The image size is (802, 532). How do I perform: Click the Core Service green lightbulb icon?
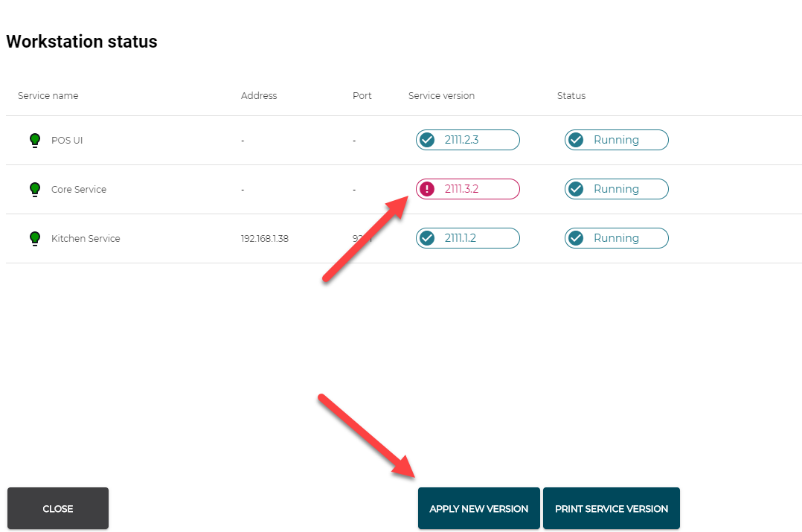pos(34,189)
